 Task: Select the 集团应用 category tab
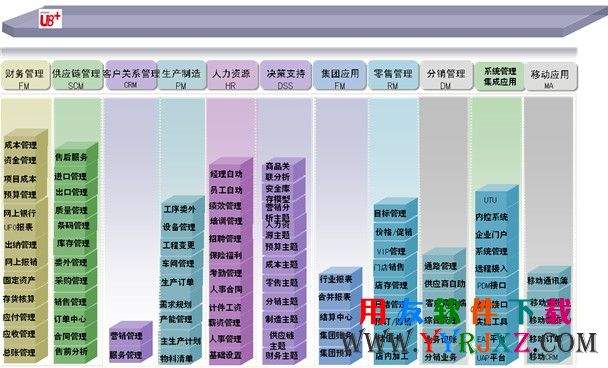[x=340, y=76]
